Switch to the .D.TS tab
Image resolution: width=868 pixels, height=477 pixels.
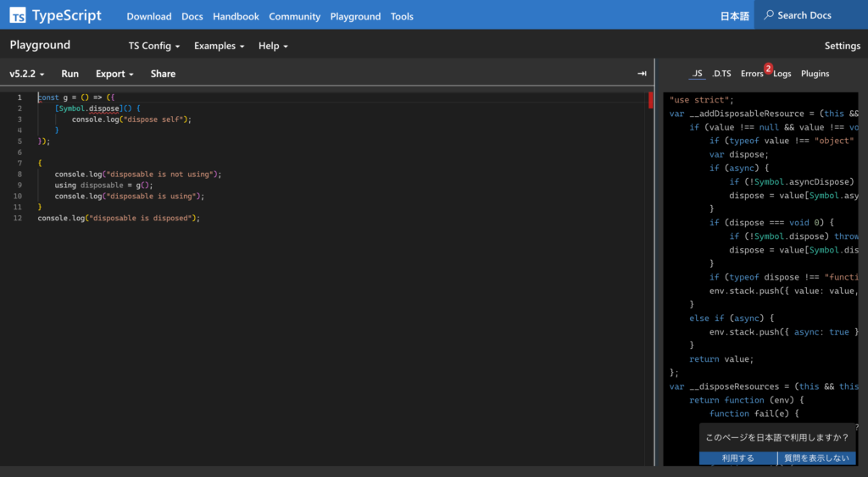click(x=721, y=74)
